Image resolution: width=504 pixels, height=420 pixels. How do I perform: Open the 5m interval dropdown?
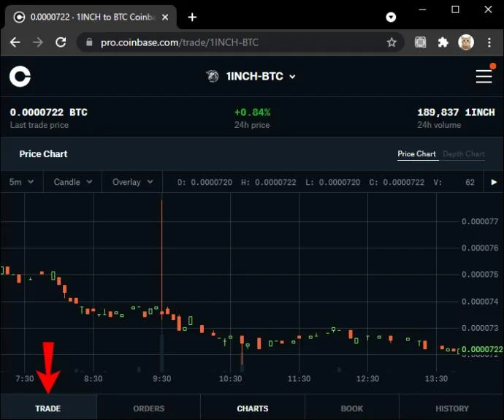pyautogui.click(x=21, y=182)
